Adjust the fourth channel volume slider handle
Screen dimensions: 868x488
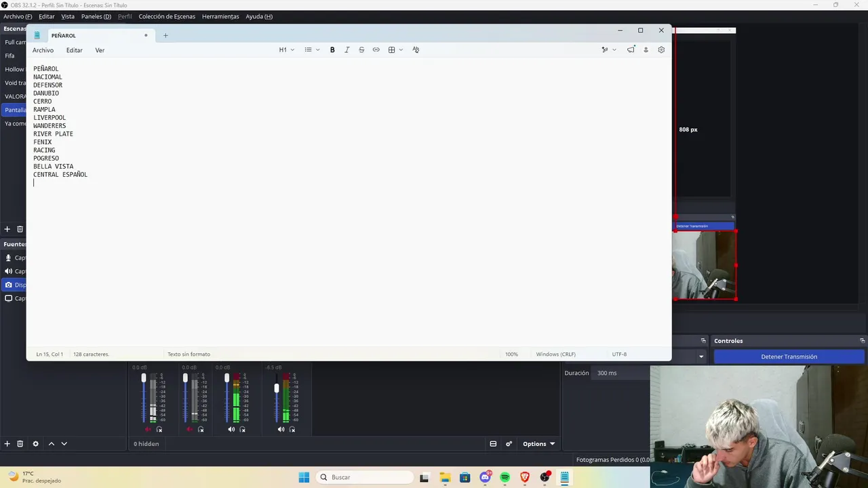[x=276, y=388]
